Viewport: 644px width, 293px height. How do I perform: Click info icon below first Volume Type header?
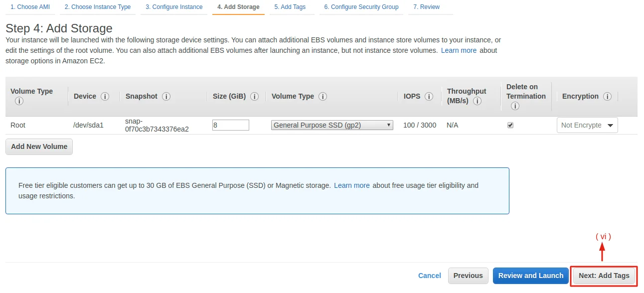click(x=19, y=101)
